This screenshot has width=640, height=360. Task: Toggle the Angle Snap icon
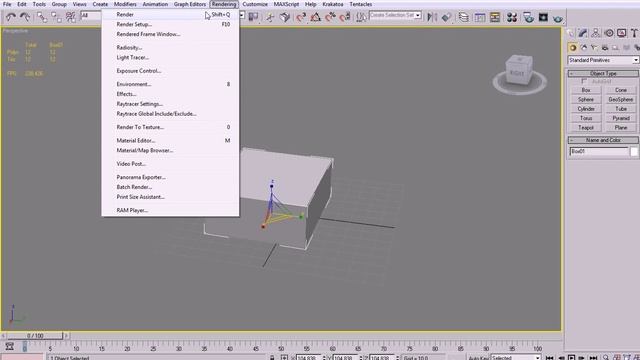[x=316, y=17]
